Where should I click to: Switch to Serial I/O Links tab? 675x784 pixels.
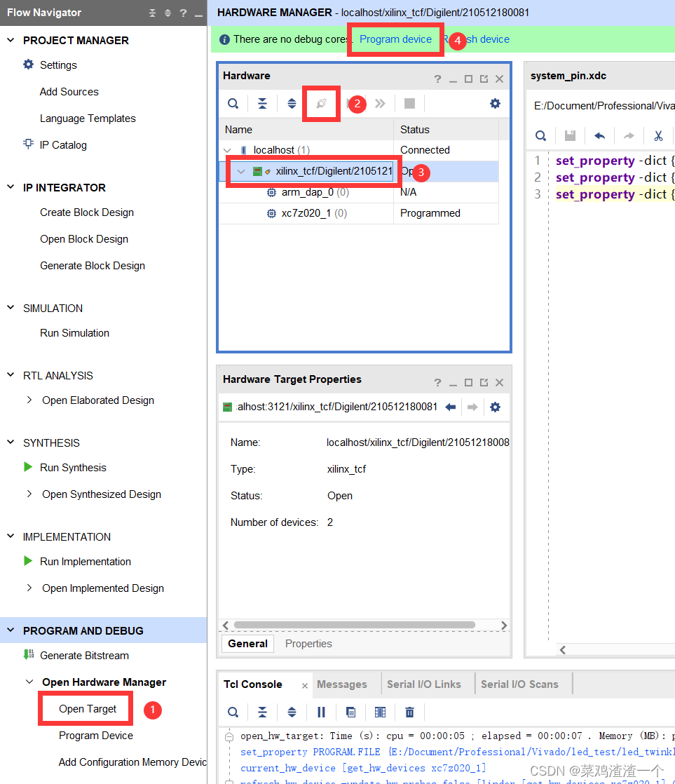(423, 684)
